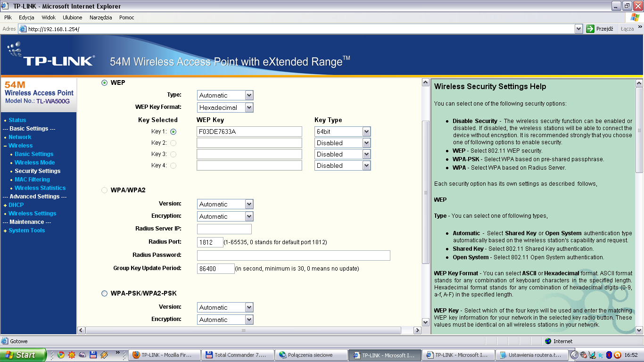Open the Windows Start menu
This screenshot has height=362, width=644.
click(x=23, y=355)
